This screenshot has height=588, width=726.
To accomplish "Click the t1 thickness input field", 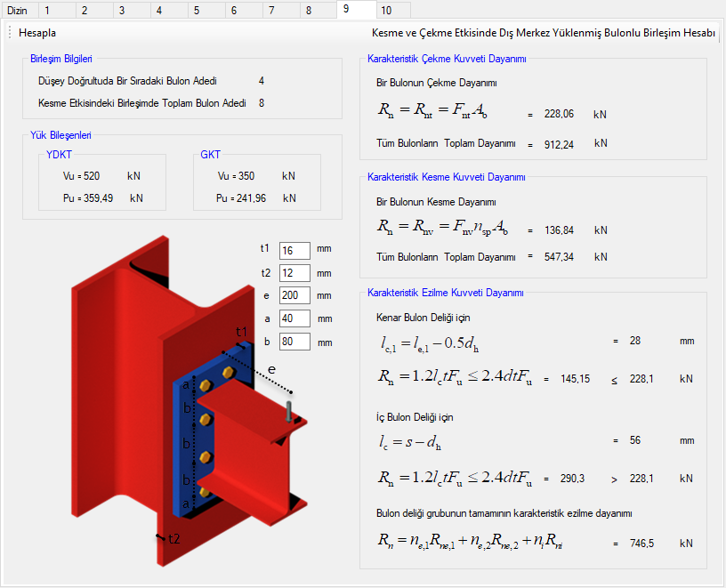I will click(x=294, y=251).
